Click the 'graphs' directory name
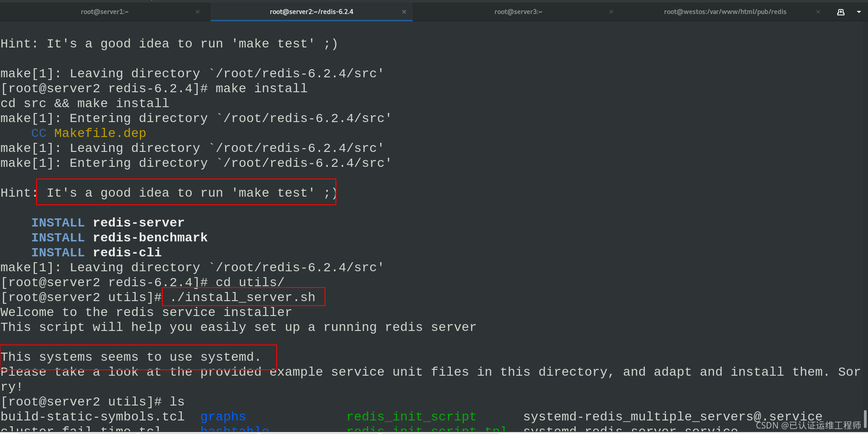Screen dimensions: 868x434 223,416
